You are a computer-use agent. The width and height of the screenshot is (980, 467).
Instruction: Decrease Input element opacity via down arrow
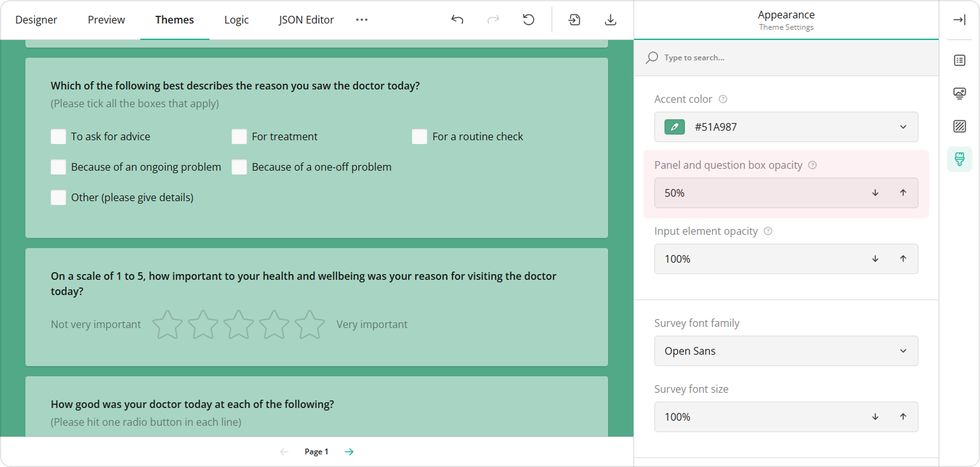tap(875, 259)
